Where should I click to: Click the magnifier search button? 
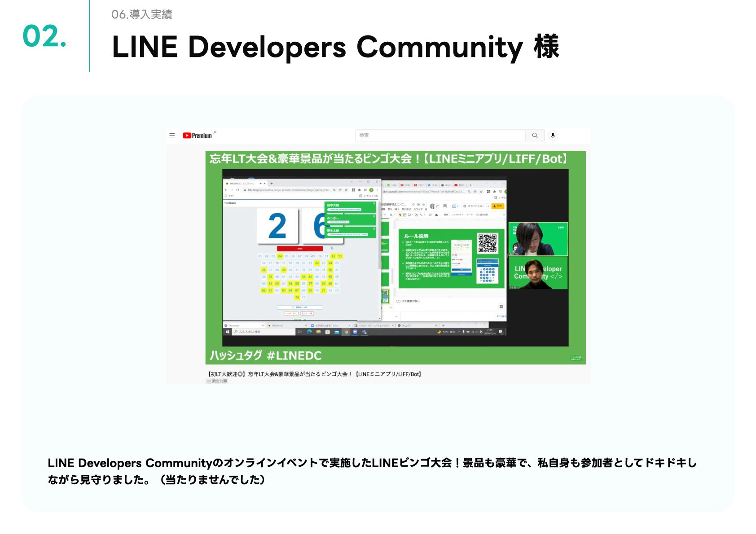click(x=535, y=135)
